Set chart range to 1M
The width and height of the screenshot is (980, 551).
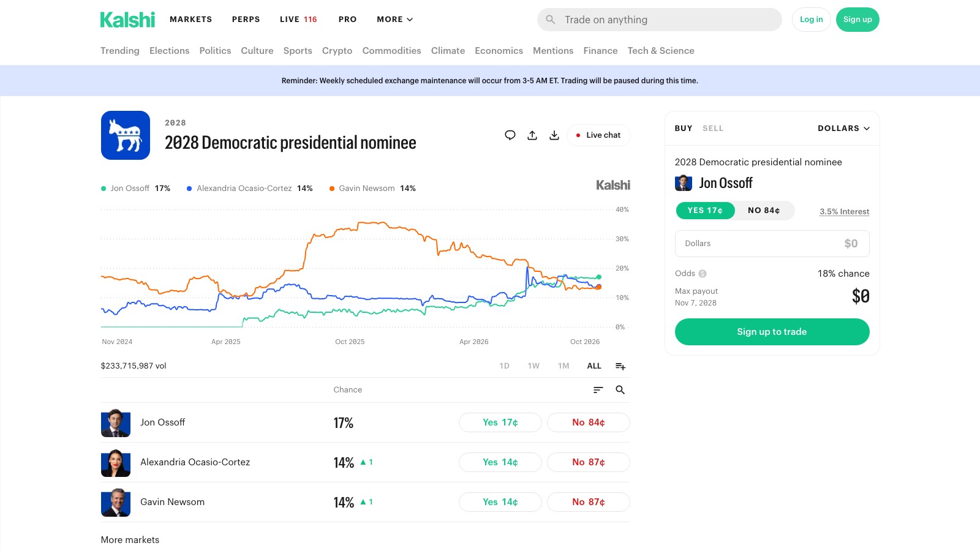tap(563, 366)
